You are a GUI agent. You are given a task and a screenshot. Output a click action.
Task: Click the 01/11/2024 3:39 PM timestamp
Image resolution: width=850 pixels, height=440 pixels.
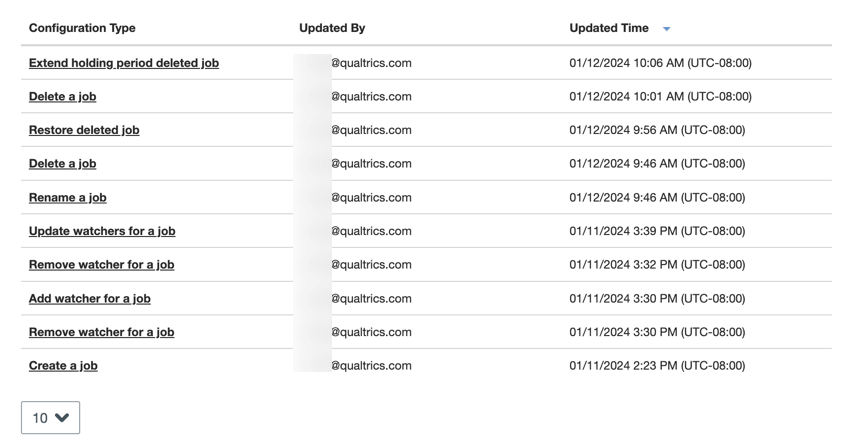pos(657,231)
